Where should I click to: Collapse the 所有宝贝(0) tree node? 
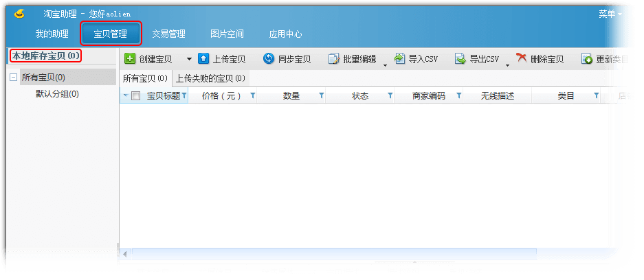click(14, 78)
